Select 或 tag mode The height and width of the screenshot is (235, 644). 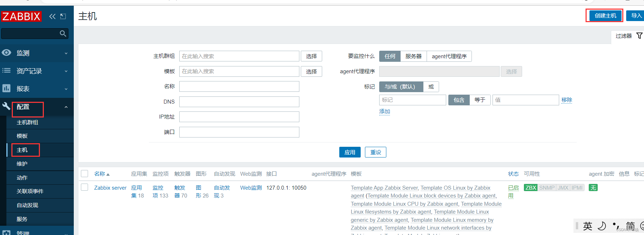pos(431,87)
